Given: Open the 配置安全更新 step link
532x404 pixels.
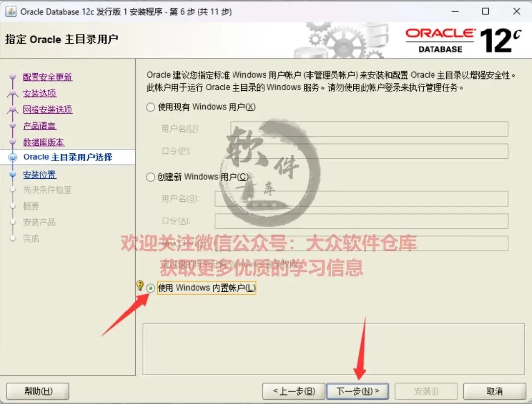Looking at the screenshot, I should click(x=47, y=77).
